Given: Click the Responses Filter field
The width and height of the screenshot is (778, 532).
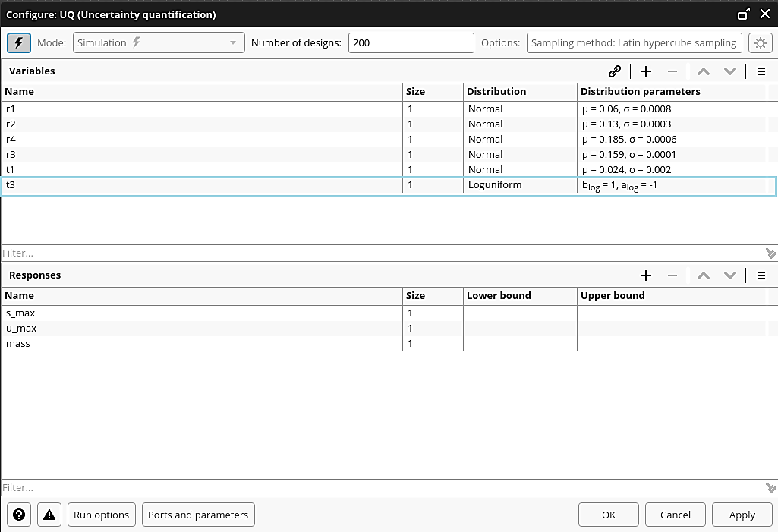Looking at the screenshot, I should (x=382, y=488).
